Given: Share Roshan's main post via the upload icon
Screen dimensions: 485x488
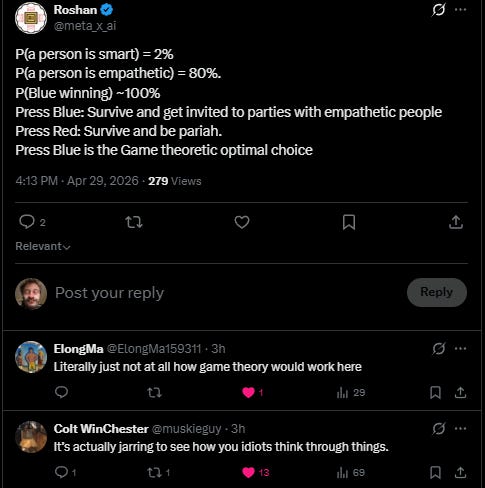Looking at the screenshot, I should (456, 222).
